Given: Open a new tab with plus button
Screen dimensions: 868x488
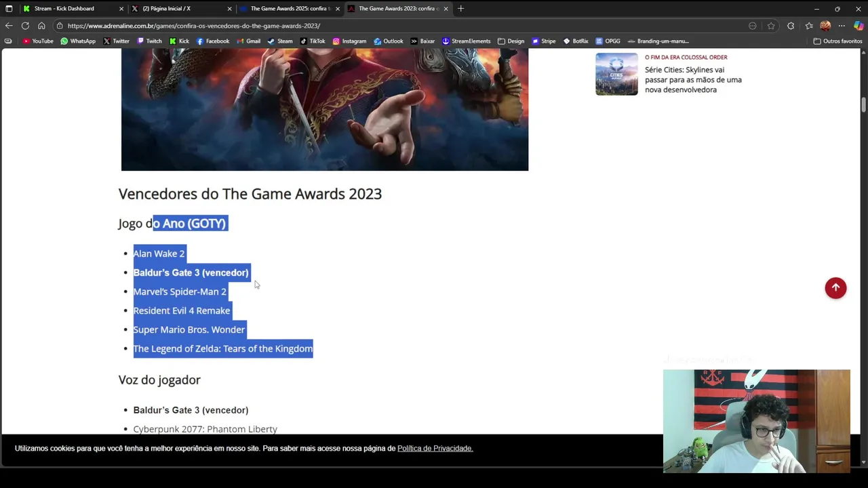Looking at the screenshot, I should (460, 9).
